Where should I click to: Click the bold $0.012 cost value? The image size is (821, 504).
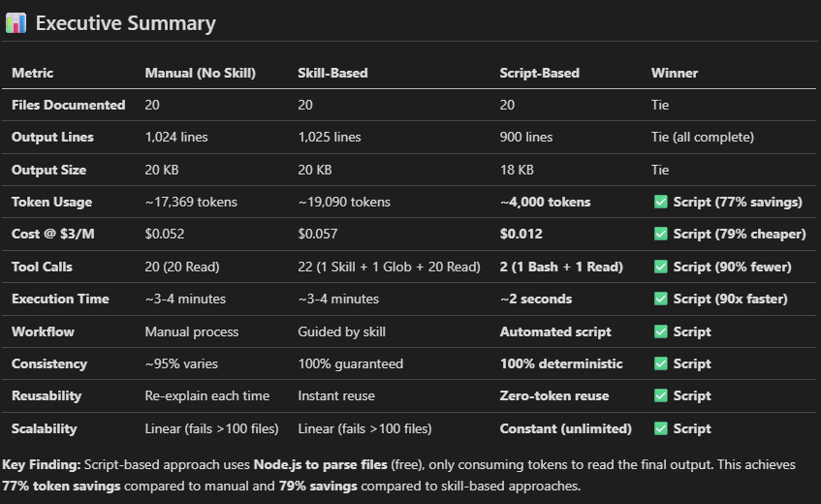(521, 235)
